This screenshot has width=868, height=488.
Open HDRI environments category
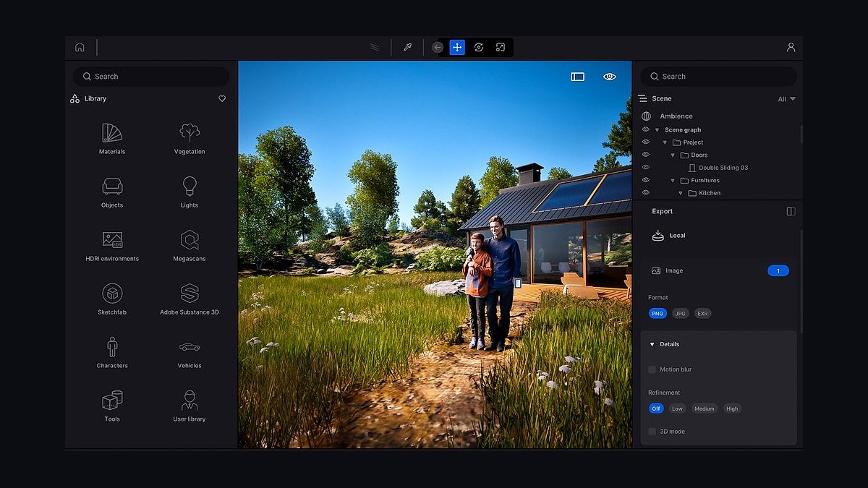click(x=112, y=246)
